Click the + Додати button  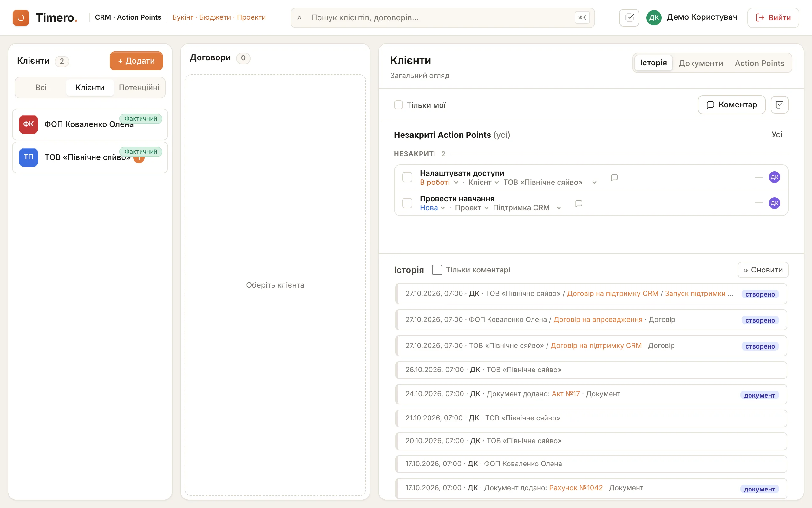[136, 61]
